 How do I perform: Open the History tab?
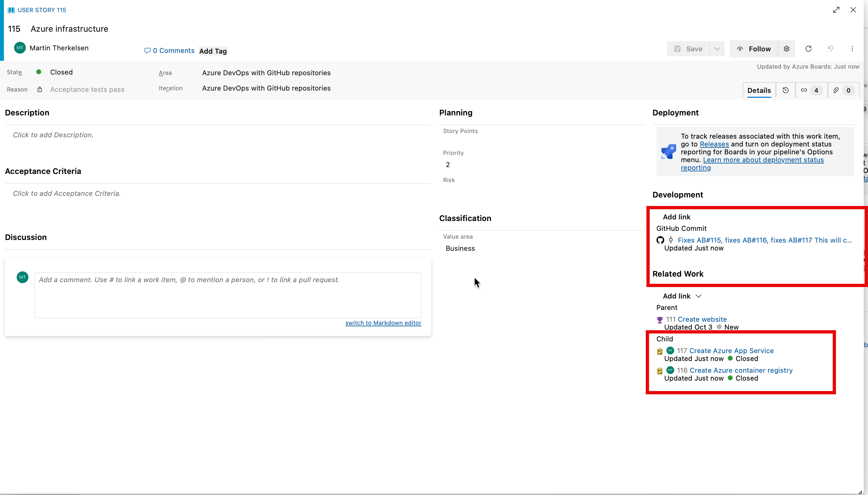(x=785, y=91)
